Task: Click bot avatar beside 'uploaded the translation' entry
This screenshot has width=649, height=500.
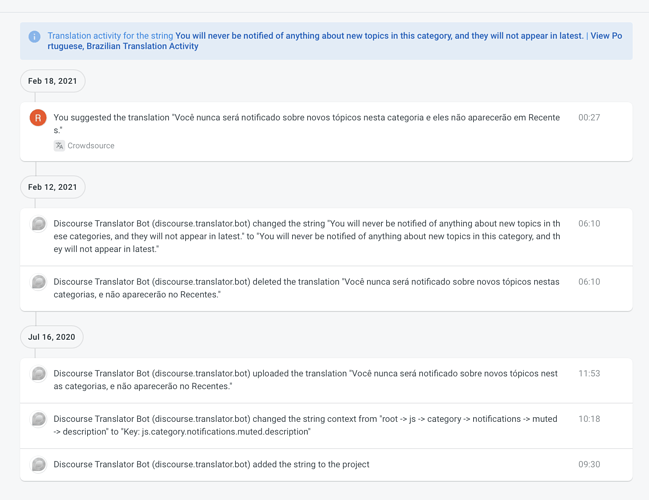Action: tap(38, 374)
